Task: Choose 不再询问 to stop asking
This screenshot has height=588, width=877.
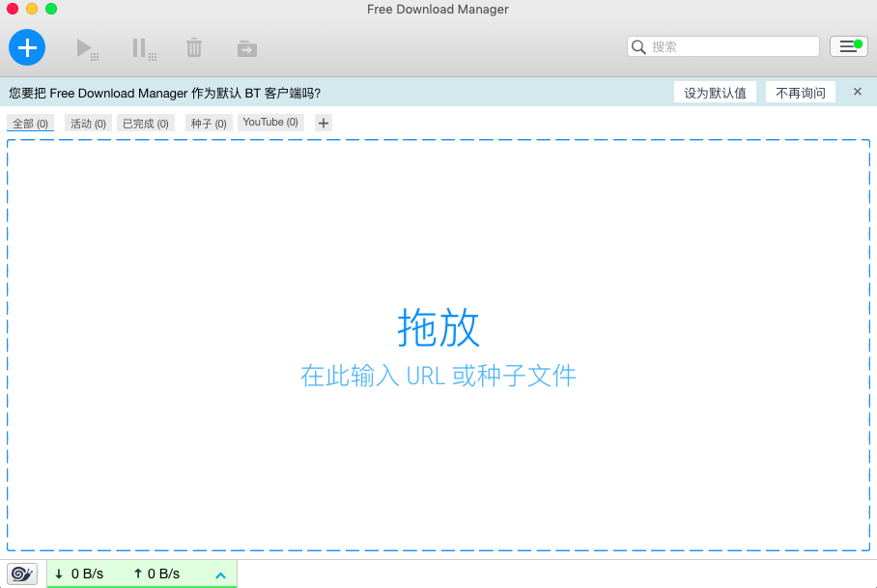Action: 801,93
